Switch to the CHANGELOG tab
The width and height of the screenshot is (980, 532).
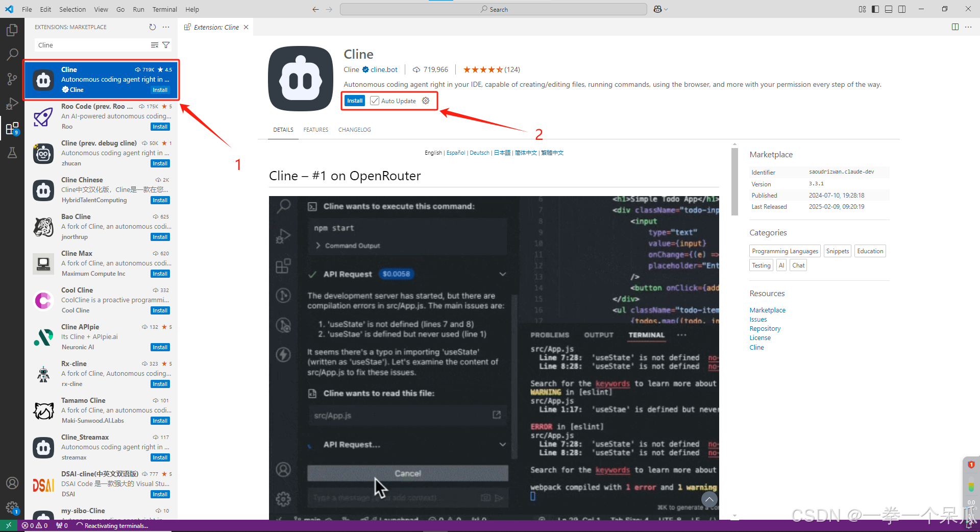coord(355,130)
